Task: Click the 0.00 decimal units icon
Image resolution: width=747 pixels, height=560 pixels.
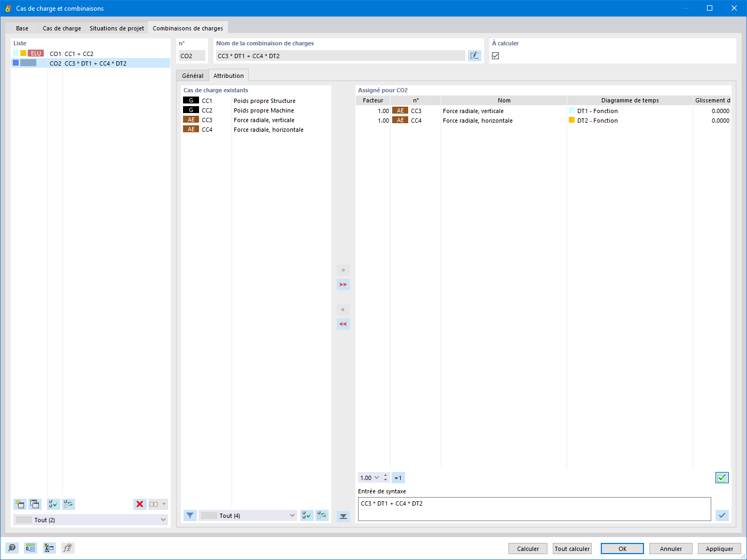Action: click(30, 548)
